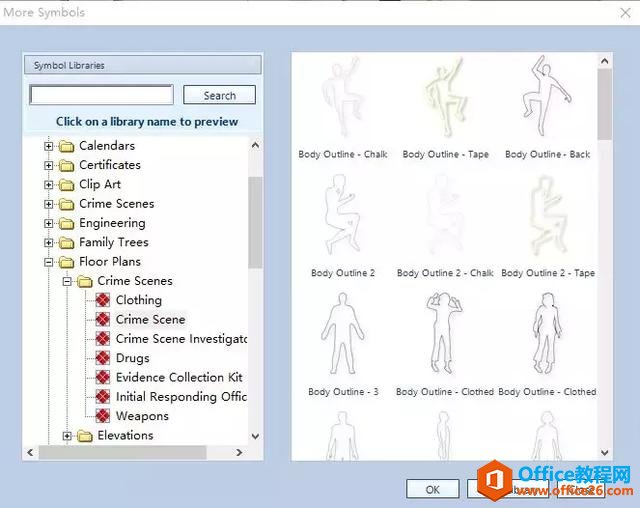Click the Floor Plans folder icon
This screenshot has width=640, height=508.
pyautogui.click(x=66, y=262)
